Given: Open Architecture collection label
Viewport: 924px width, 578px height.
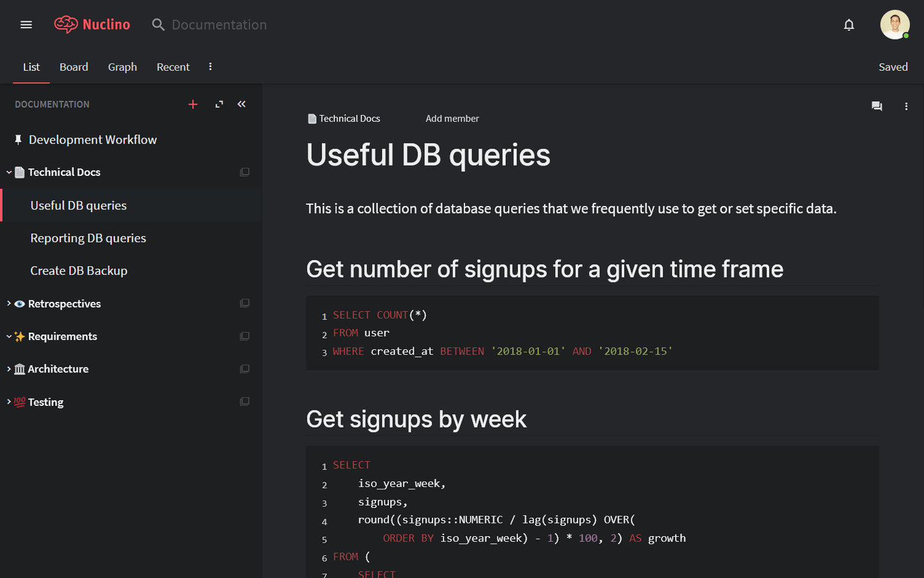Looking at the screenshot, I should (x=58, y=369).
